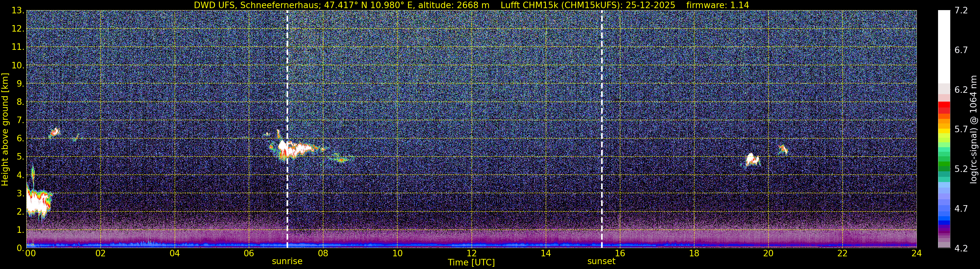
Task: Click the time axis tick '06'
Action: [x=248, y=254]
